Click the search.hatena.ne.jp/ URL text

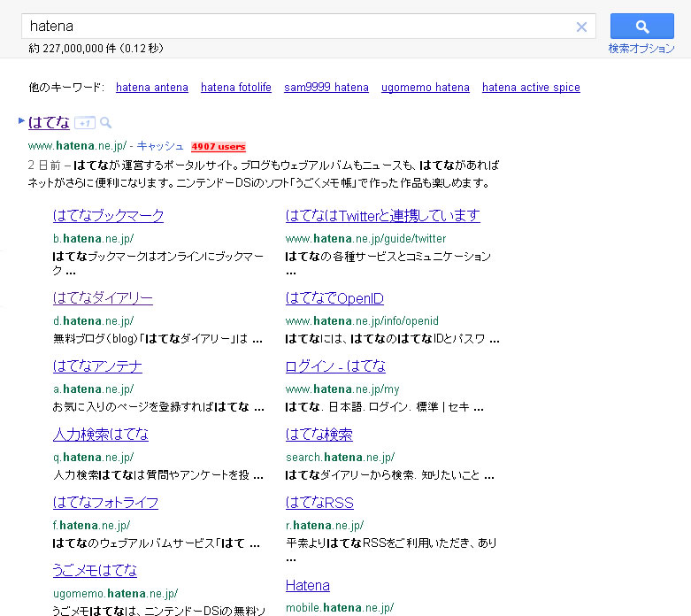click(x=341, y=458)
